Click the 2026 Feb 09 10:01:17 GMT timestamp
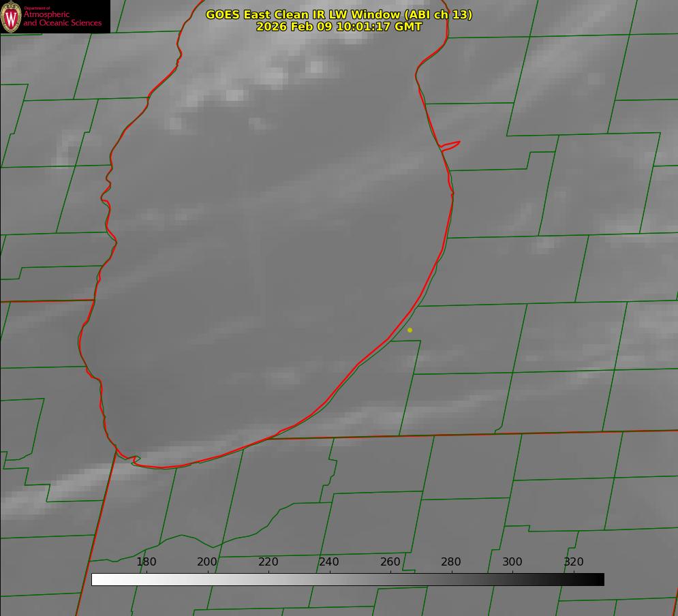678x616 pixels. pyautogui.click(x=339, y=27)
